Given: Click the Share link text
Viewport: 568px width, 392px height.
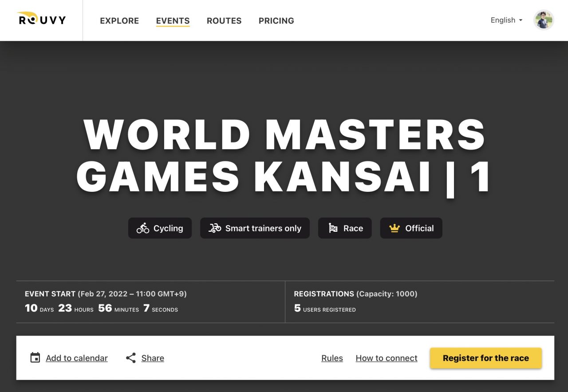Looking at the screenshot, I should [x=153, y=358].
